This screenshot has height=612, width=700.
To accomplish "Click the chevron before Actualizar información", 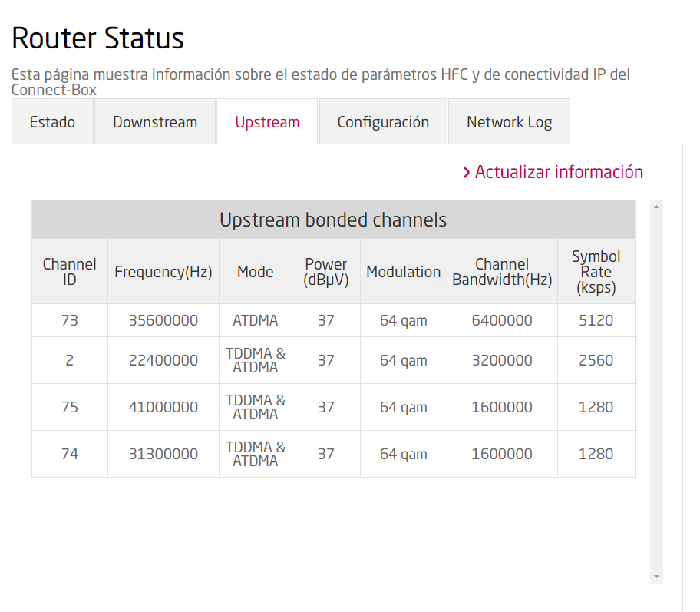I will pyautogui.click(x=467, y=173).
